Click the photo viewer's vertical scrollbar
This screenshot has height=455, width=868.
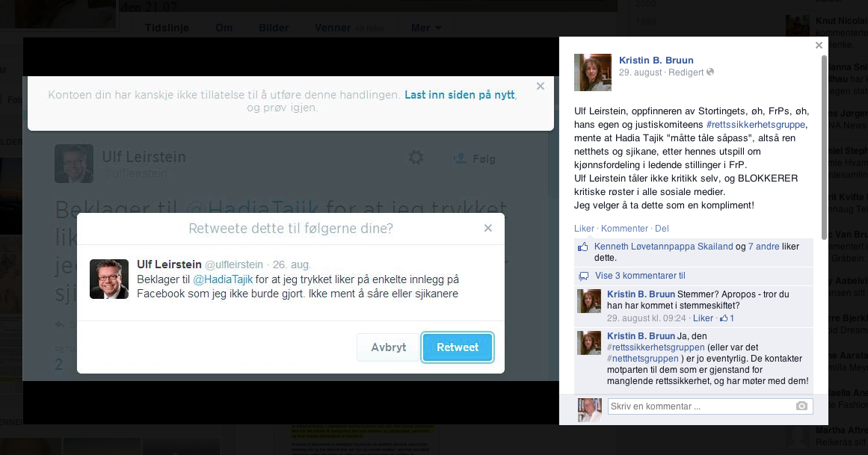coord(825,148)
